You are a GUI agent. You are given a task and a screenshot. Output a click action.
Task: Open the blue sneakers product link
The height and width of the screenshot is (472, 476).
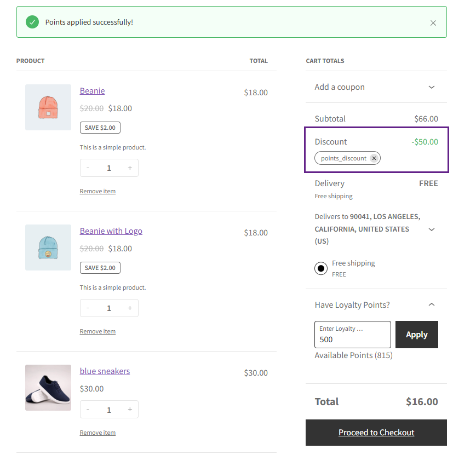(105, 371)
